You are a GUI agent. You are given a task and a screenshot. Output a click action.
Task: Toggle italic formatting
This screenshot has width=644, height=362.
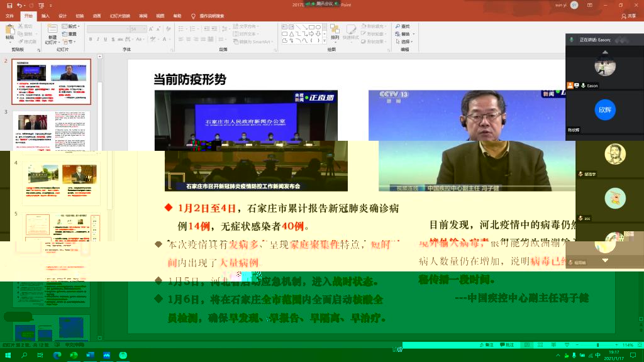[97, 40]
